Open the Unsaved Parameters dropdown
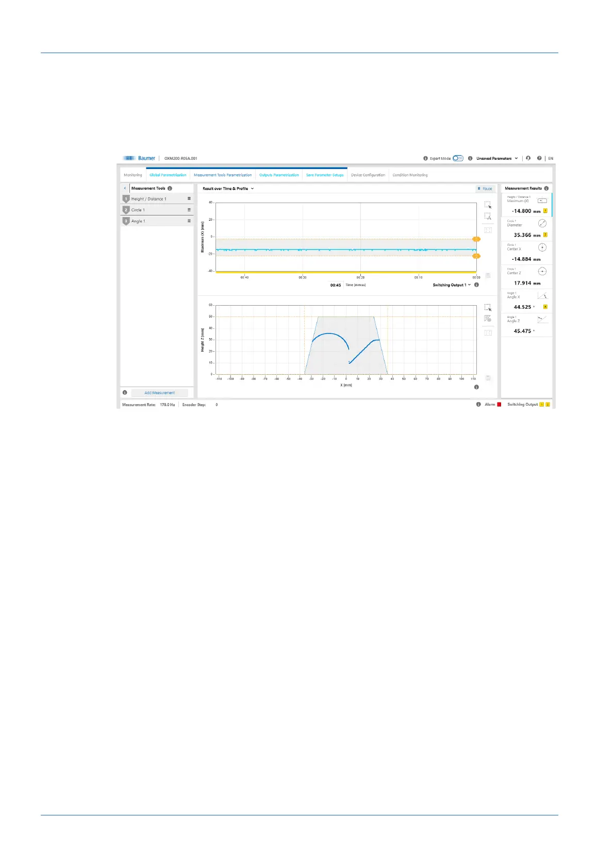 497,158
